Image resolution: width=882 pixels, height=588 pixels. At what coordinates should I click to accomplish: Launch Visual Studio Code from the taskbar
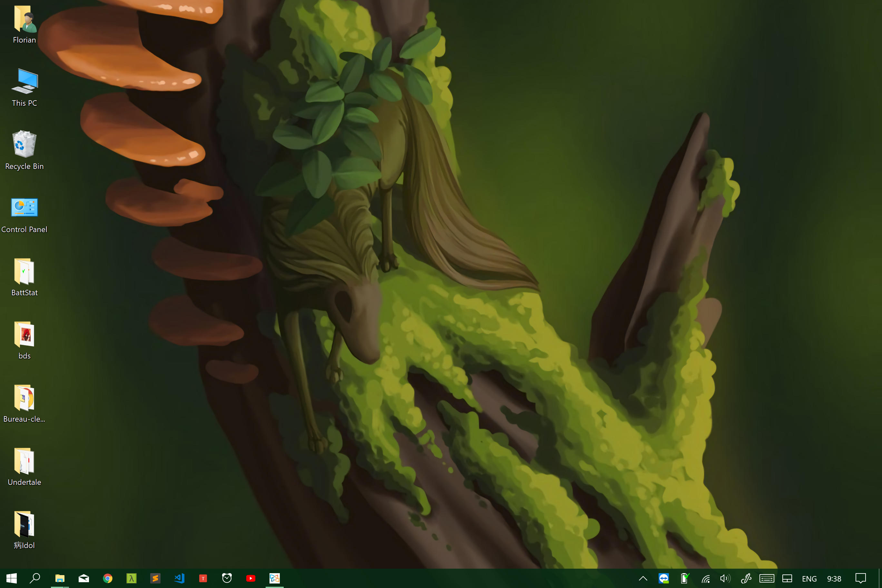(179, 578)
